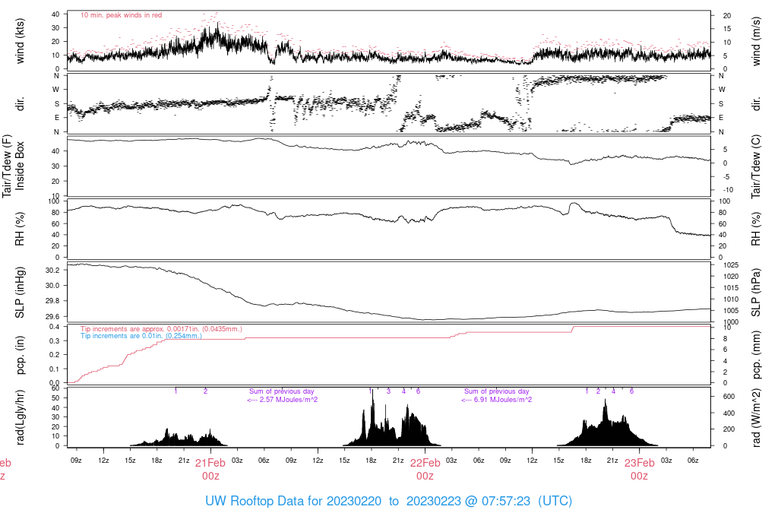Select the "10 min. peak winds in red" note

click(x=121, y=15)
